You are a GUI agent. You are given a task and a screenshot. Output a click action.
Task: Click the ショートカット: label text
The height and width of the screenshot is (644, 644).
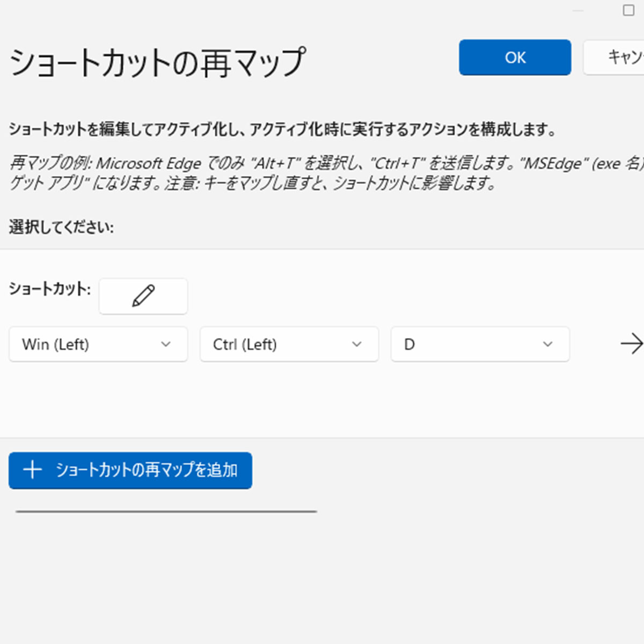[50, 289]
